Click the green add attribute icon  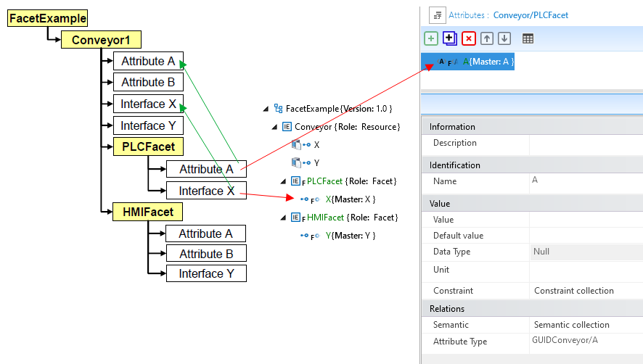click(x=431, y=38)
